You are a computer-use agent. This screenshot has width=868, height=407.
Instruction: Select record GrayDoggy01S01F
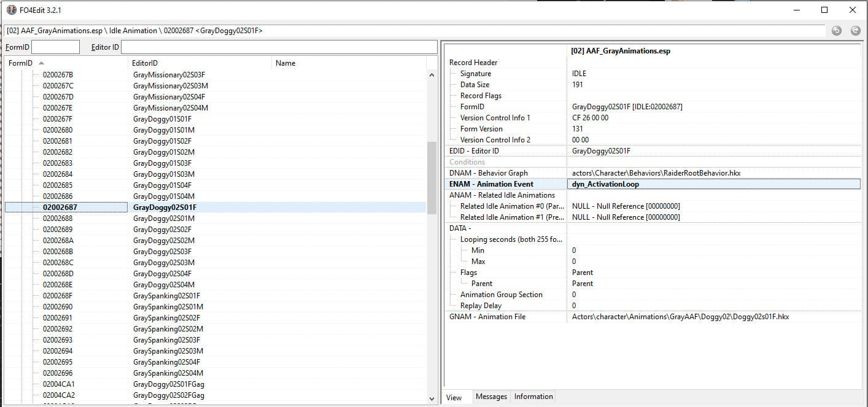tap(215, 119)
